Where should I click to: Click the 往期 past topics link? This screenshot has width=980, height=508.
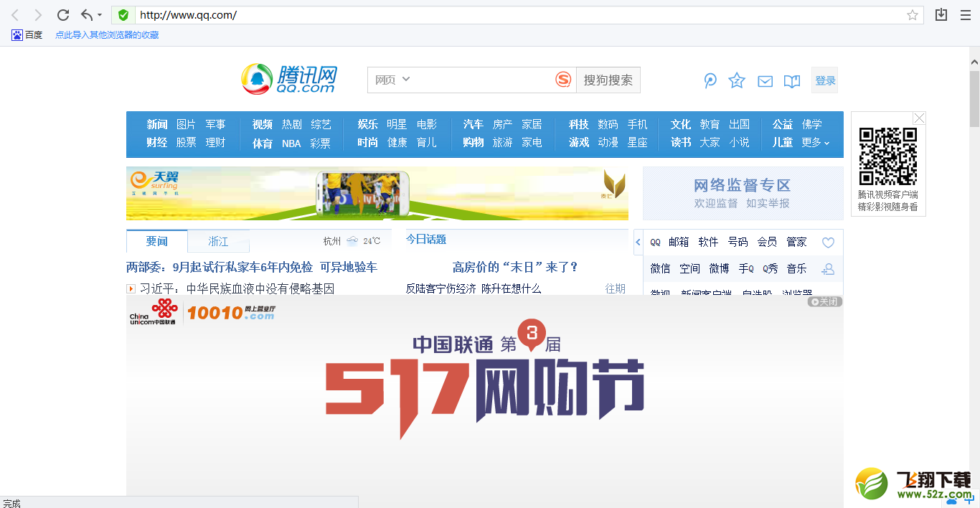(x=616, y=288)
